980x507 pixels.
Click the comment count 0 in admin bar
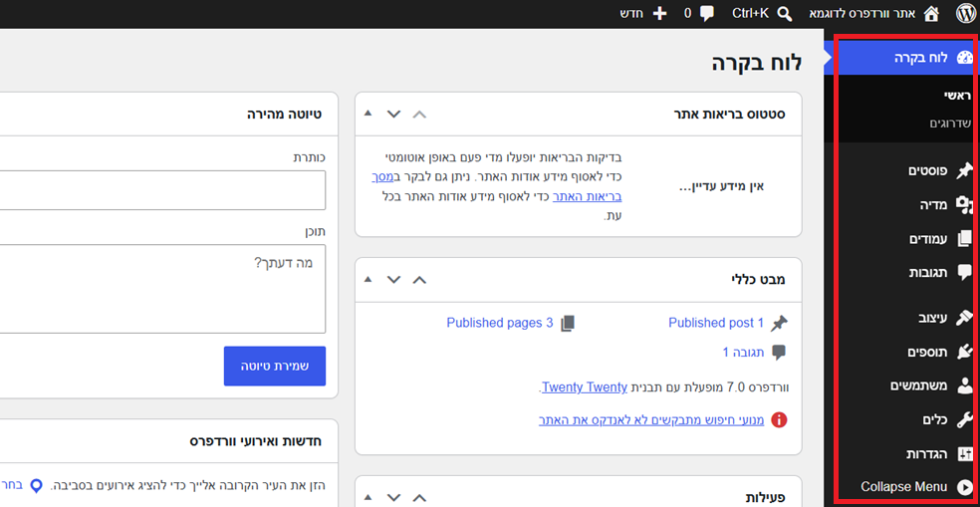click(688, 14)
